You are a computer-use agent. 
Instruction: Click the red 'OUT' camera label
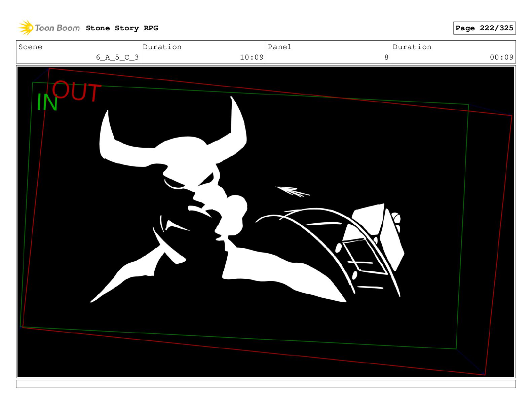[76, 91]
